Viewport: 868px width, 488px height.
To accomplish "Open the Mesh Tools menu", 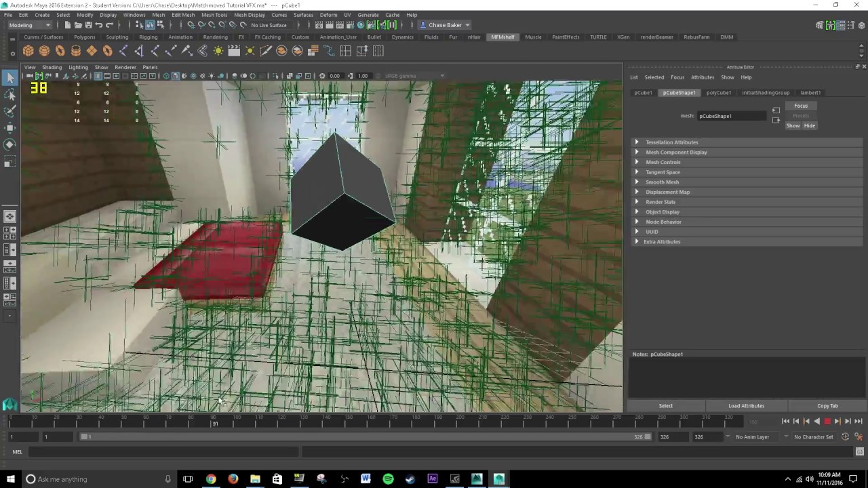I will pos(214,15).
